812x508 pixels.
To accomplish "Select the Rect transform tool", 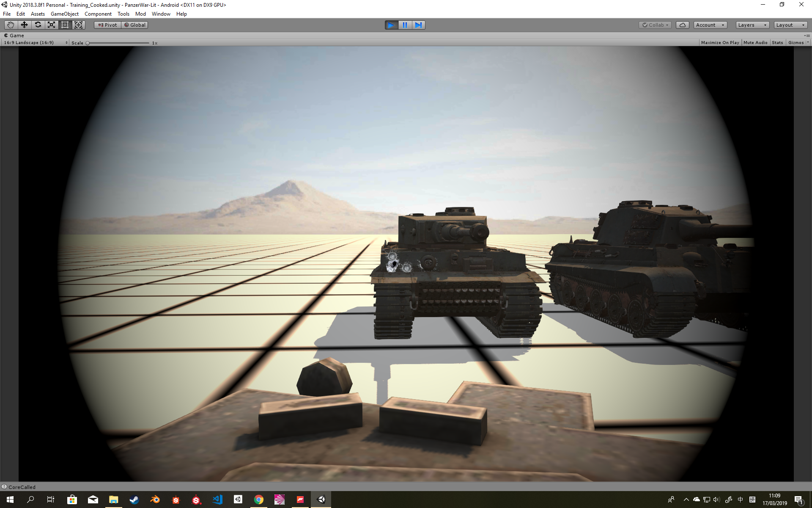I will point(65,25).
